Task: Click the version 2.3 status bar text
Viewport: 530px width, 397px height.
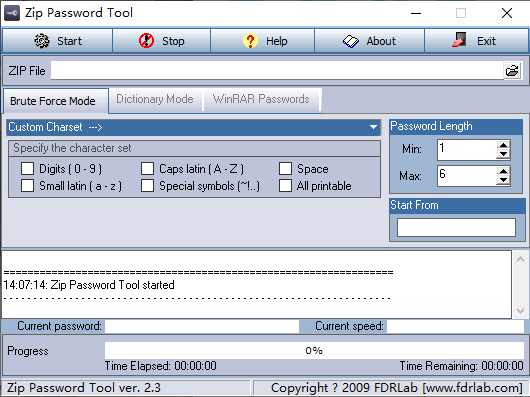Action: (x=84, y=388)
